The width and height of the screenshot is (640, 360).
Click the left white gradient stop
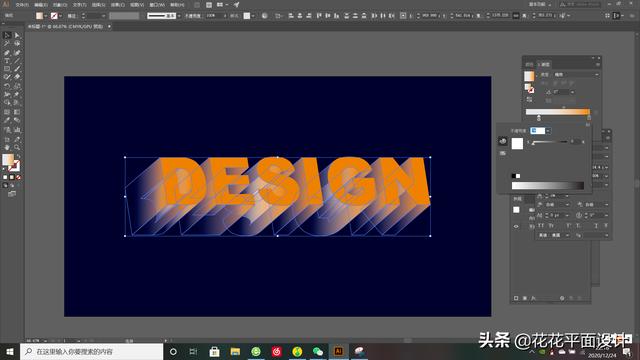coord(539,118)
